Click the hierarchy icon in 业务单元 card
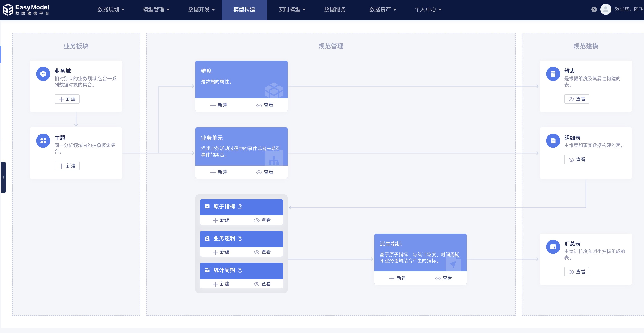Image resolution: width=644 pixels, height=333 pixels. pyautogui.click(x=274, y=158)
